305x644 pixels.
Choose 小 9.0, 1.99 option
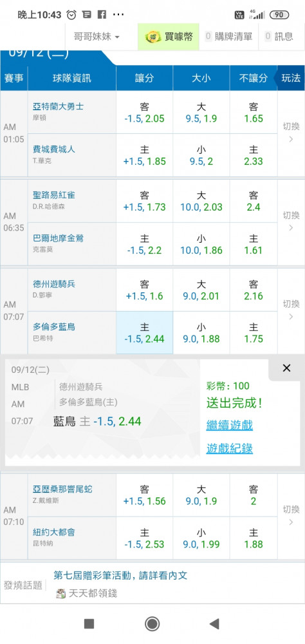pyautogui.click(x=201, y=538)
